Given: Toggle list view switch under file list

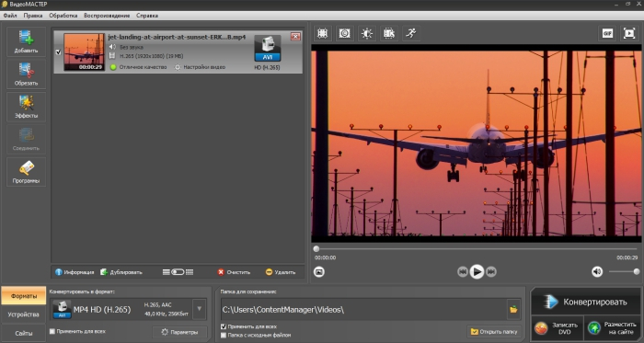Looking at the screenshot, I should [178, 272].
